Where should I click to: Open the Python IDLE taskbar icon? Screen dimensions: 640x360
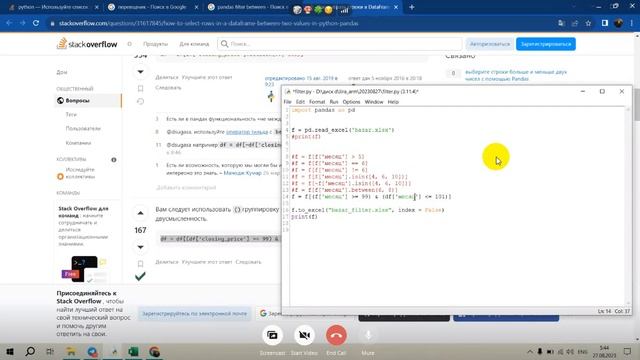pos(113,351)
